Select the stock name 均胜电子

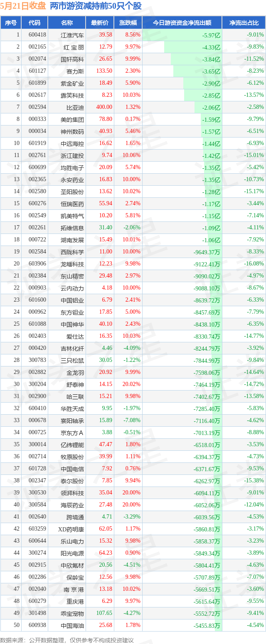point(72,167)
